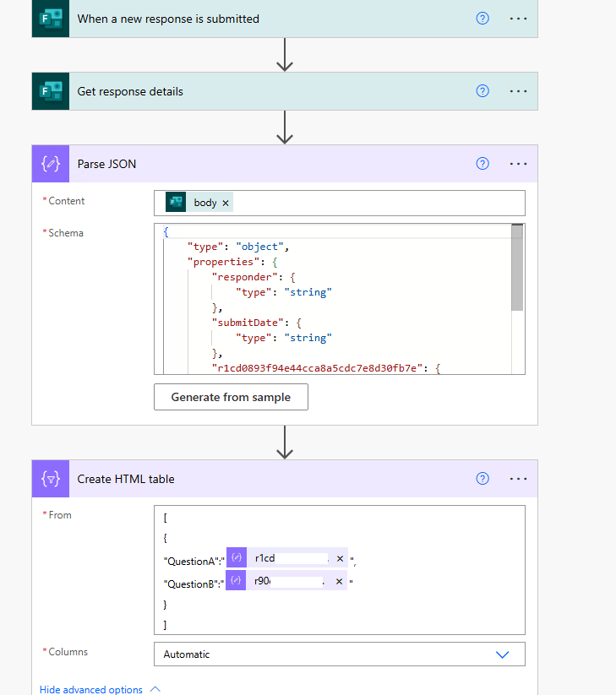
Task: Collapse with Hide advanced options
Action: [x=100, y=690]
